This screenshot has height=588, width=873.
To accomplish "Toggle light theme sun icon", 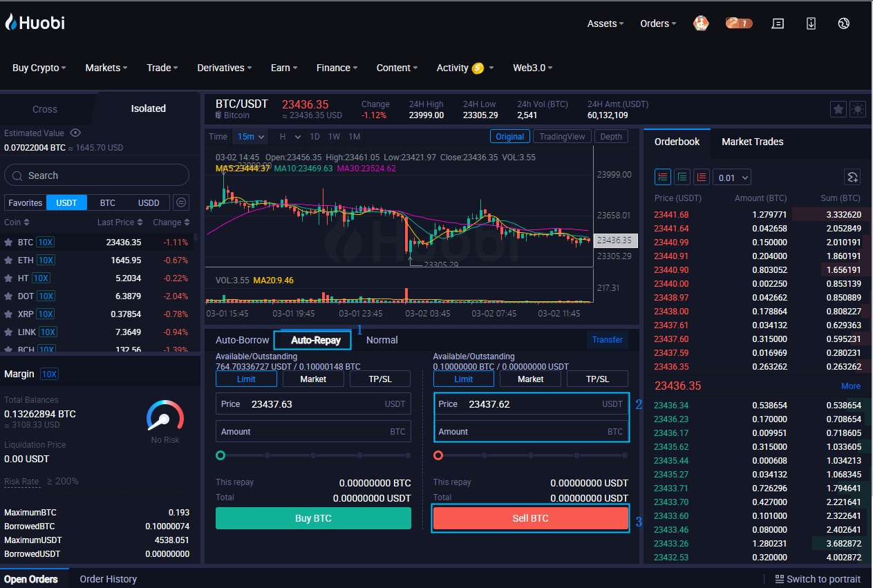I will click(x=858, y=109).
